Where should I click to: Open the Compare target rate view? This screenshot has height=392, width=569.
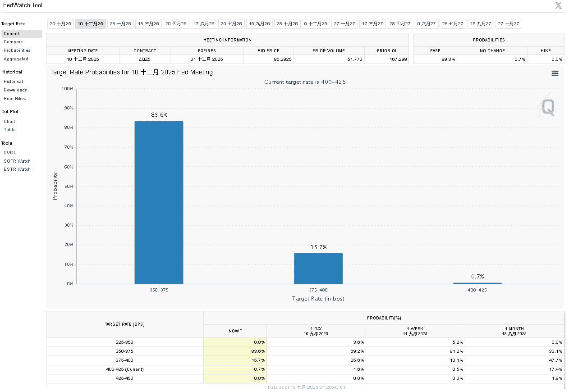click(13, 42)
